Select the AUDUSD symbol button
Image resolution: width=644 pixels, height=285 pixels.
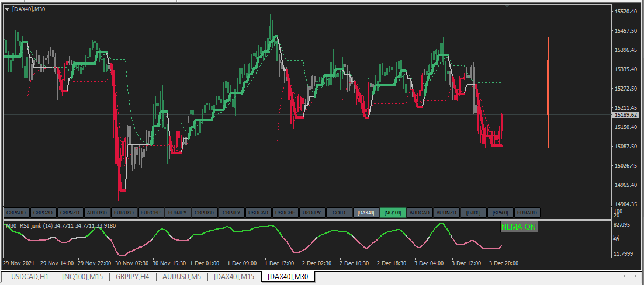[98, 213]
